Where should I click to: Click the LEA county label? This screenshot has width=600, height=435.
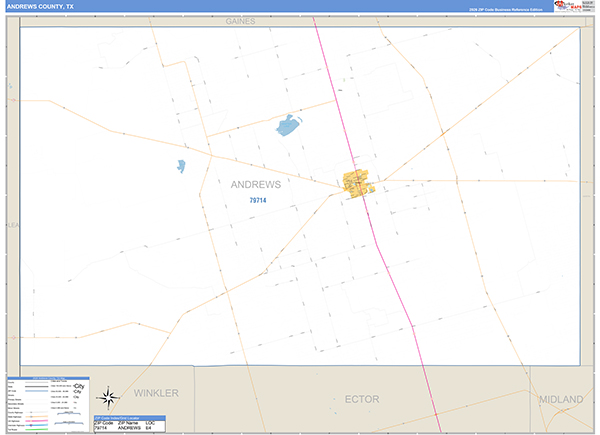tap(13, 225)
